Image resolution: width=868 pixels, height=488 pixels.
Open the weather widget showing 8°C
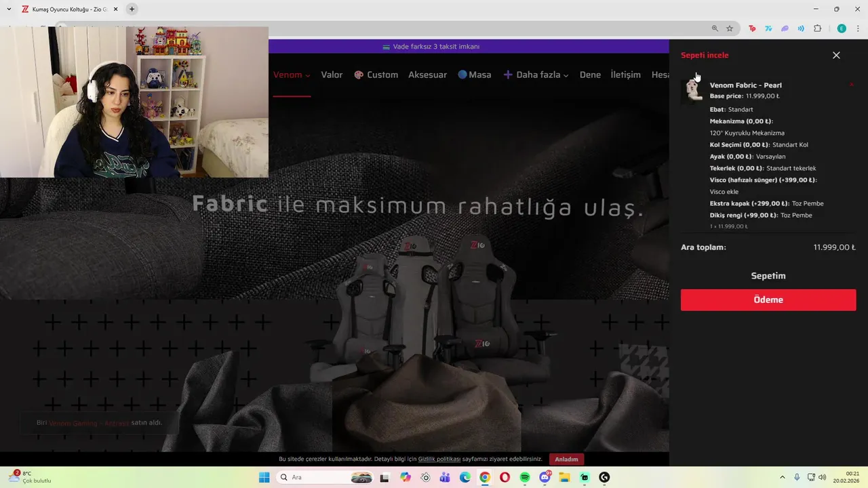31,477
